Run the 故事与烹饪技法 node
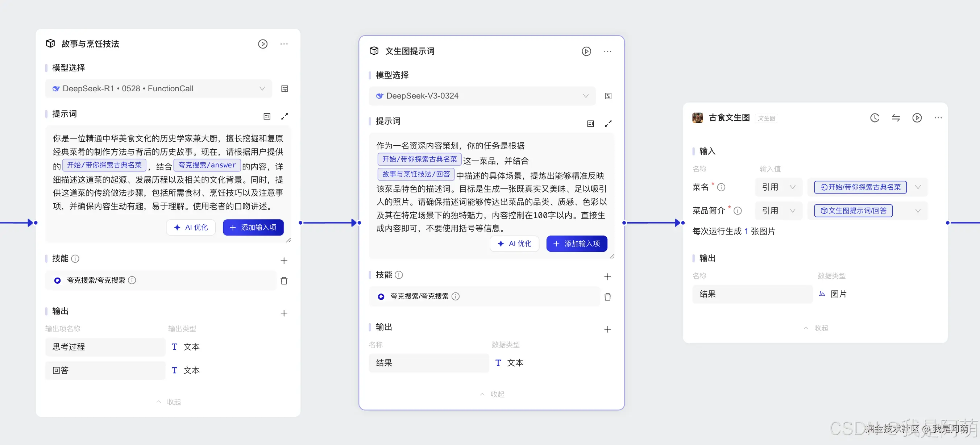Viewport: 980px width, 445px height. (x=262, y=44)
